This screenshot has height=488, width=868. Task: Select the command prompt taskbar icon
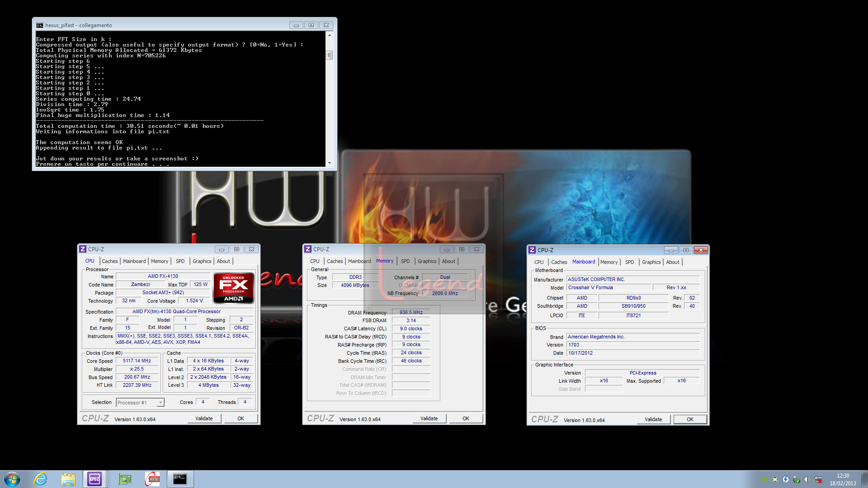[180, 479]
